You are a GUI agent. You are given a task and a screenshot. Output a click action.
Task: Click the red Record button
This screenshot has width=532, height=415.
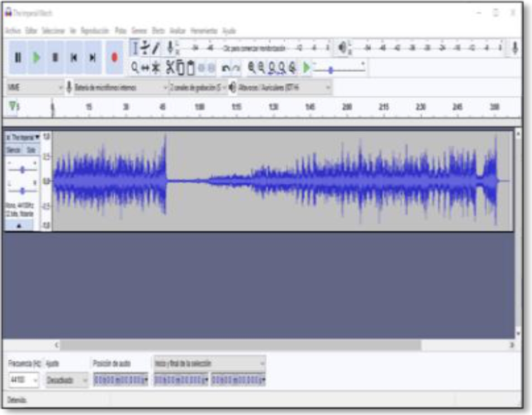(114, 57)
